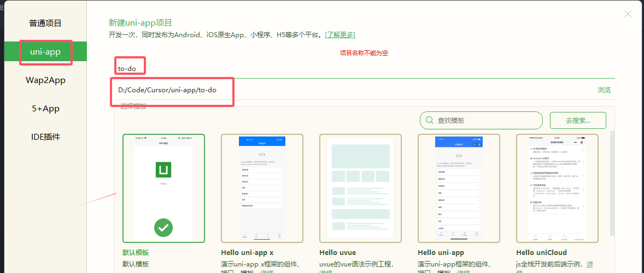Select the 普通项目 project type
The height and width of the screenshot is (273, 644).
(x=45, y=23)
